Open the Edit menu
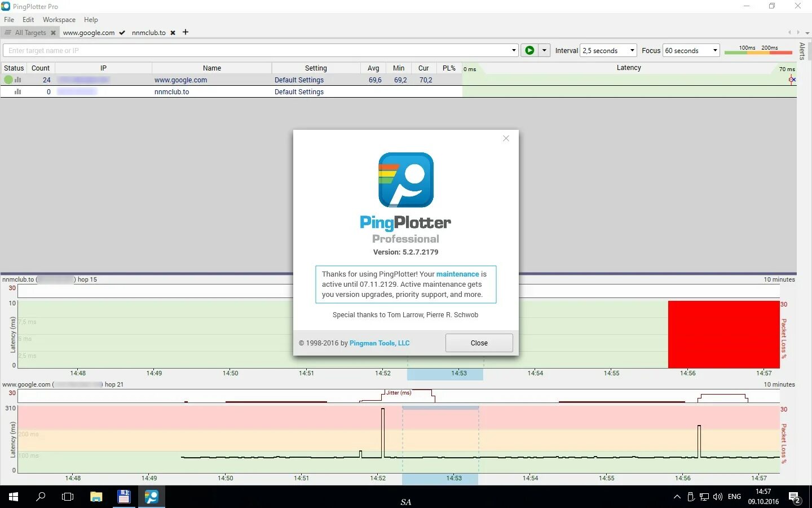This screenshot has height=508, width=812. coord(28,19)
